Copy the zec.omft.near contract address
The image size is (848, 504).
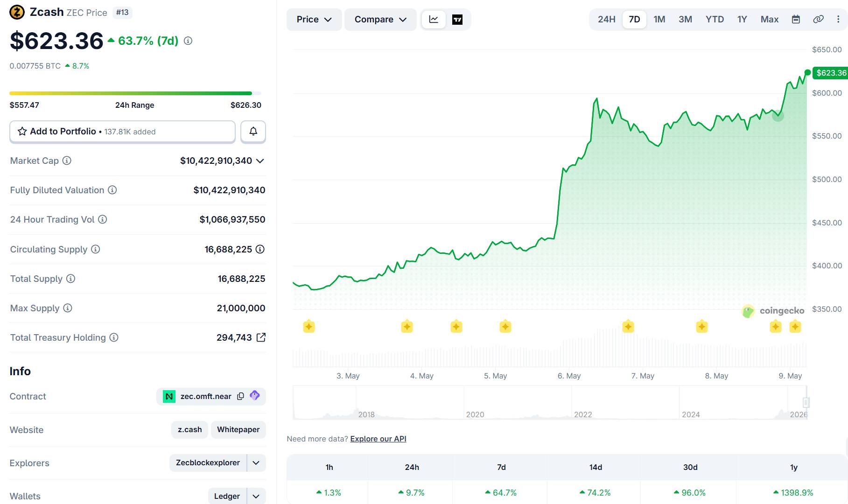point(241,396)
